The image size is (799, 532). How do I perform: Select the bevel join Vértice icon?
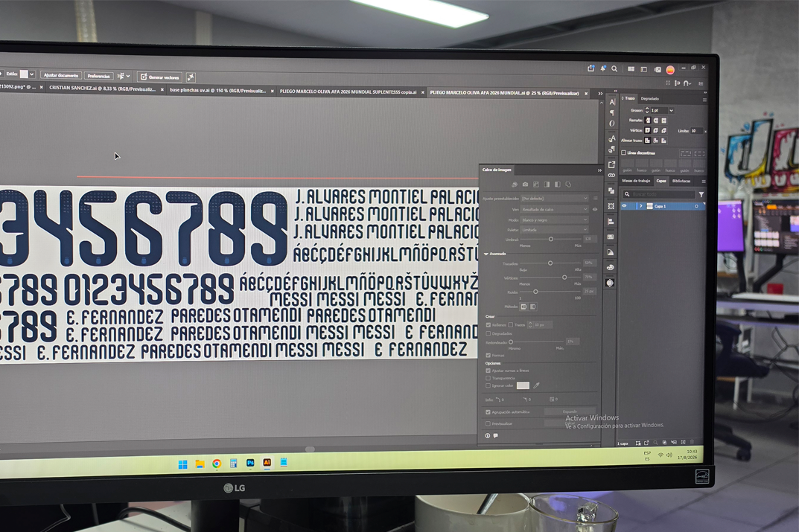coord(664,131)
